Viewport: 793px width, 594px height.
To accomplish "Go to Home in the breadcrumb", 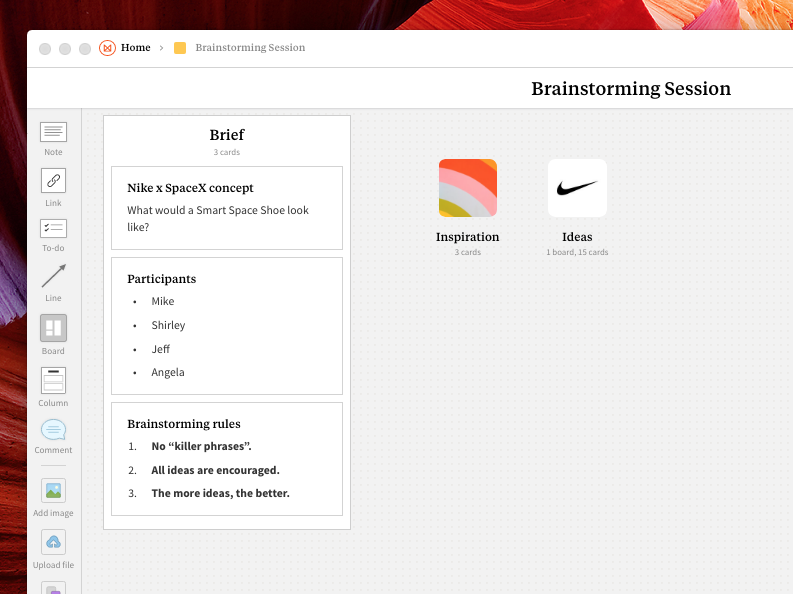I will [136, 48].
